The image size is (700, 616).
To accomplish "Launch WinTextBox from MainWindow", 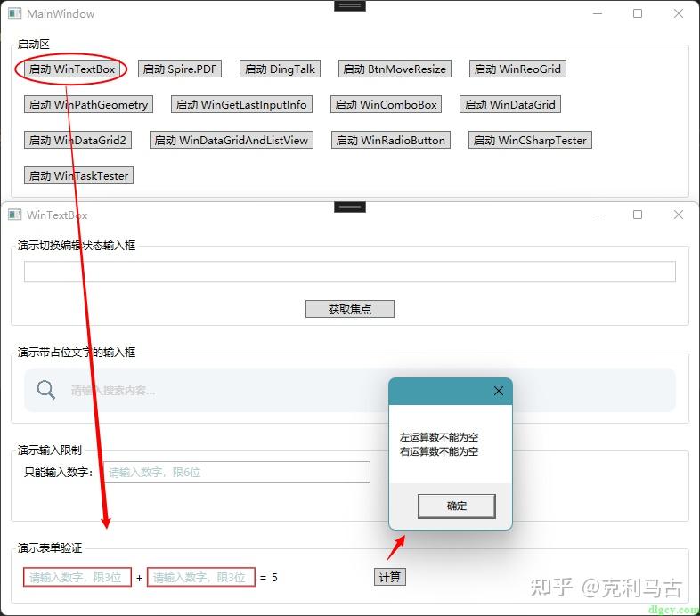I will (72, 69).
